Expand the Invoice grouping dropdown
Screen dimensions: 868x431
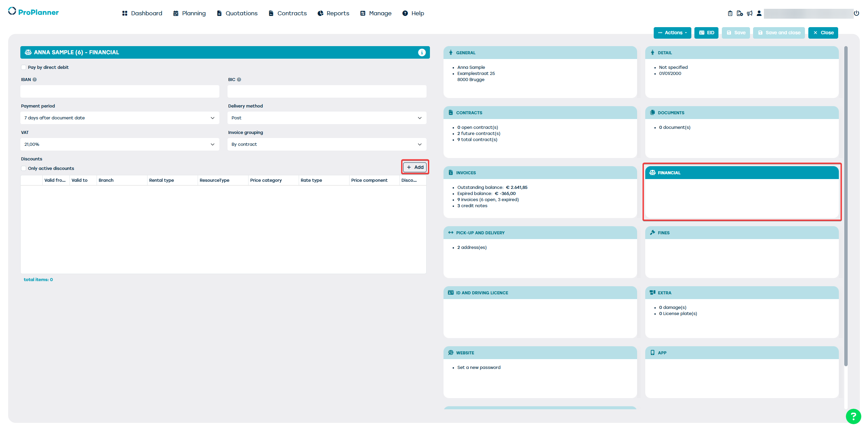tap(327, 144)
